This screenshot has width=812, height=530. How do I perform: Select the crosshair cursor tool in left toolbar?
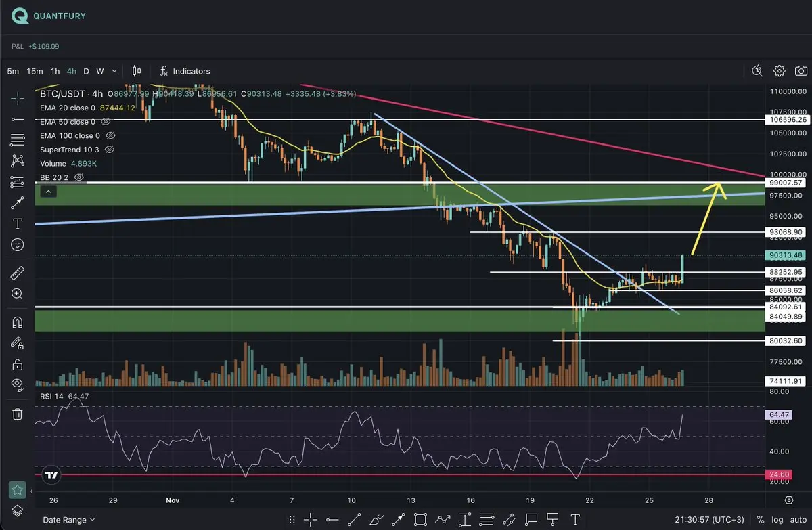[x=18, y=99]
